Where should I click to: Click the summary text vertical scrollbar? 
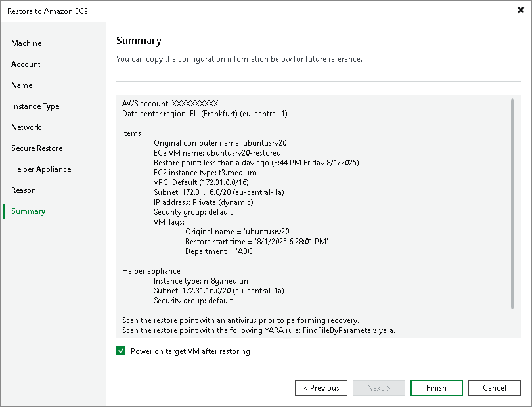[512, 204]
